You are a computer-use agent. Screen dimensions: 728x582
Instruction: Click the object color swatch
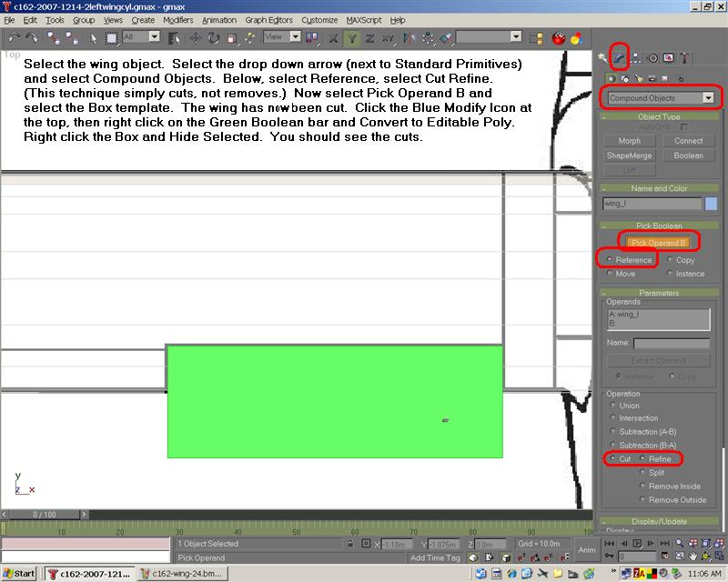(x=711, y=204)
